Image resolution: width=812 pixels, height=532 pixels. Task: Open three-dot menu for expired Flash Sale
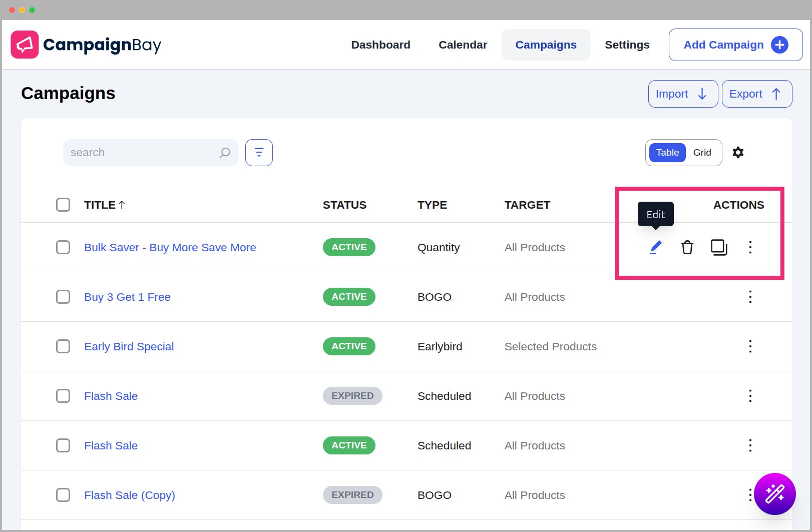[750, 396]
